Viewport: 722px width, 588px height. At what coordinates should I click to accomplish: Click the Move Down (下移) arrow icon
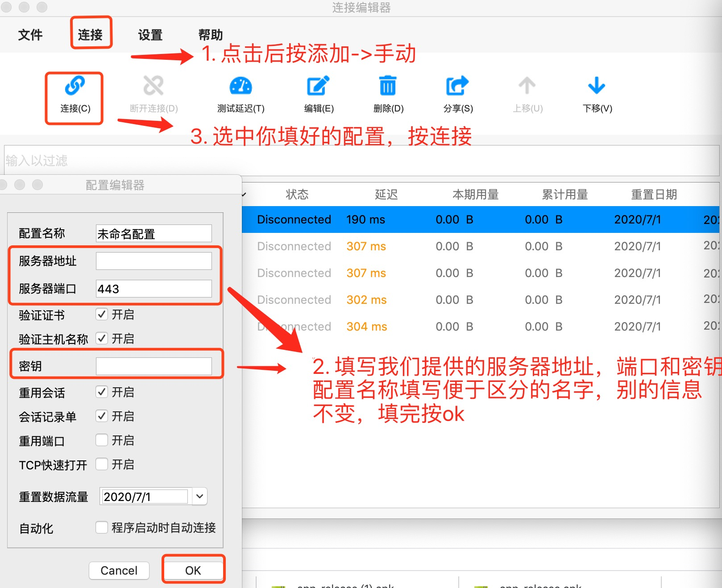(597, 87)
